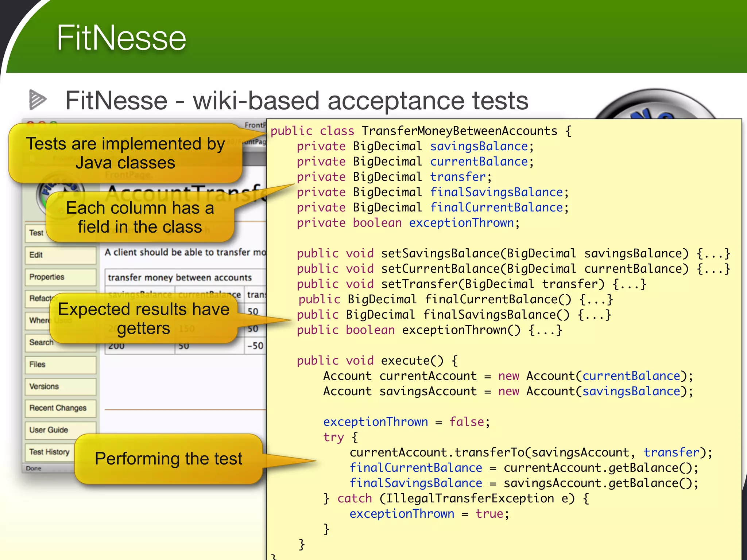Click the 'Each column has a field' callout
This screenshot has width=747, height=560.
point(140,217)
